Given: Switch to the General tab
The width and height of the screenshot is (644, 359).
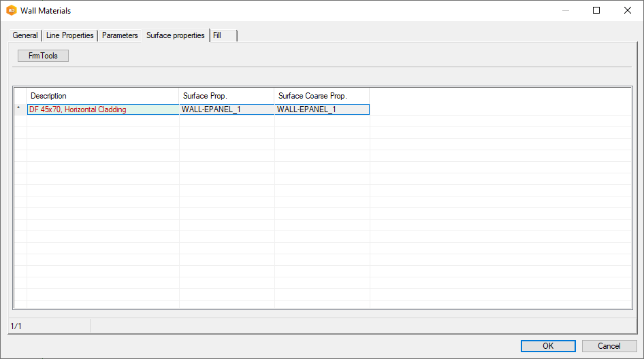Looking at the screenshot, I should [x=25, y=35].
